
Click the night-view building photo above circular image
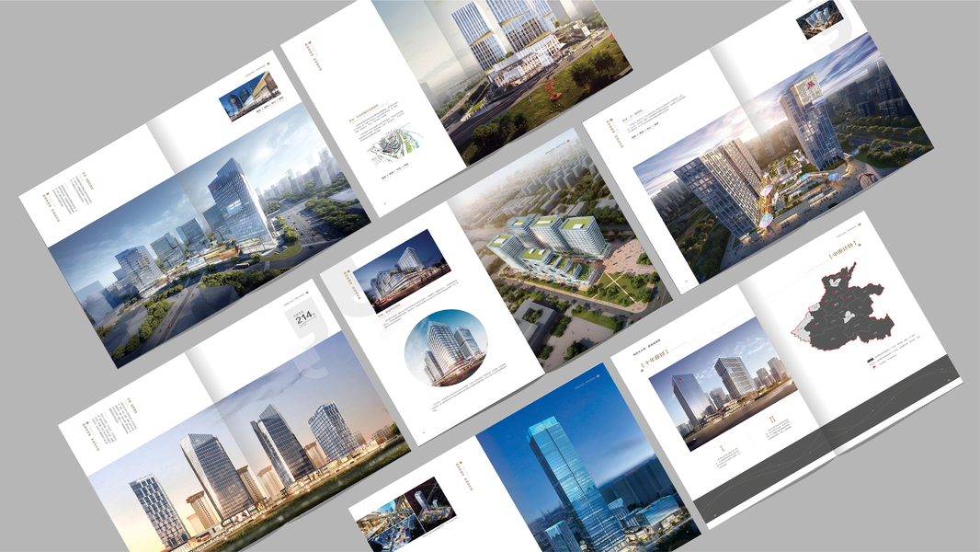point(401,270)
